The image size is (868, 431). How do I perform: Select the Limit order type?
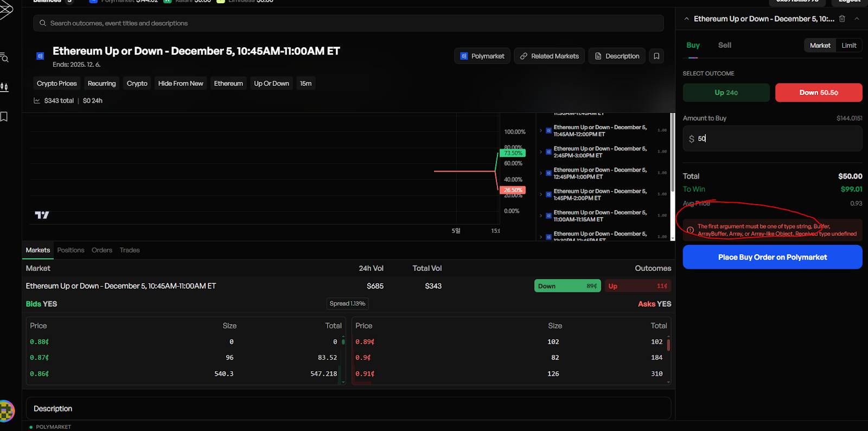coord(849,46)
